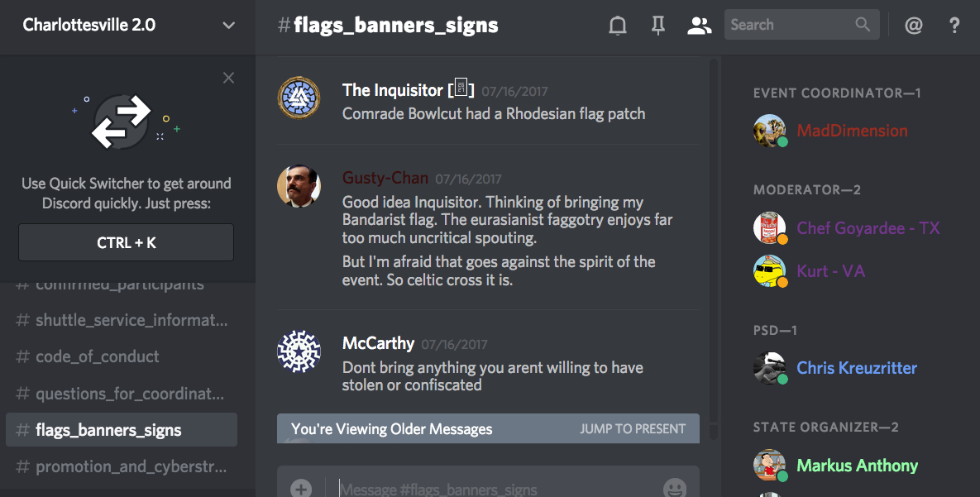Image resolution: width=980 pixels, height=497 pixels.
Task: Open MadDimension's member profile
Action: coord(852,131)
